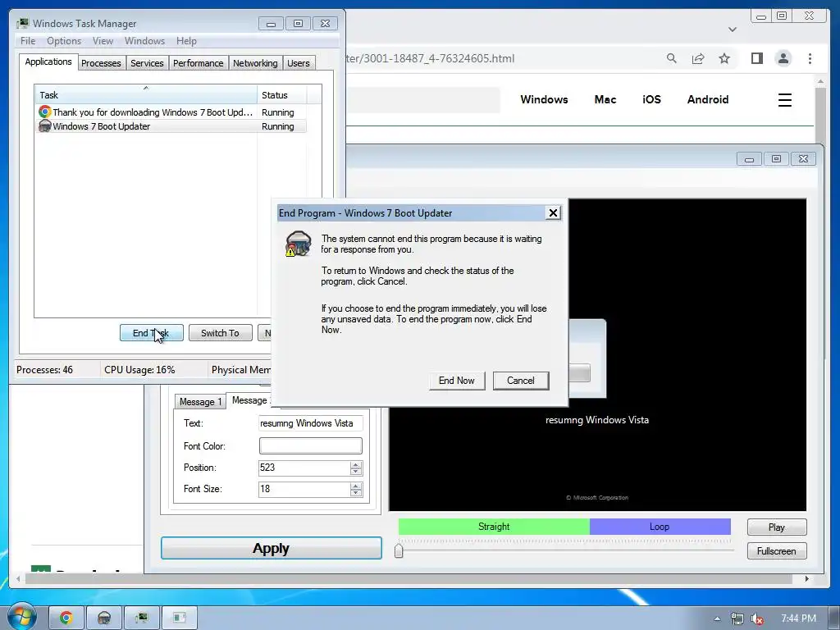Click the Straight segment of the animation bar
Screen dimensions: 840x630
[494, 527]
